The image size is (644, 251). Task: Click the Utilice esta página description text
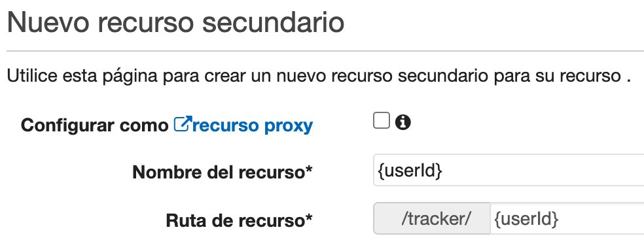319,76
